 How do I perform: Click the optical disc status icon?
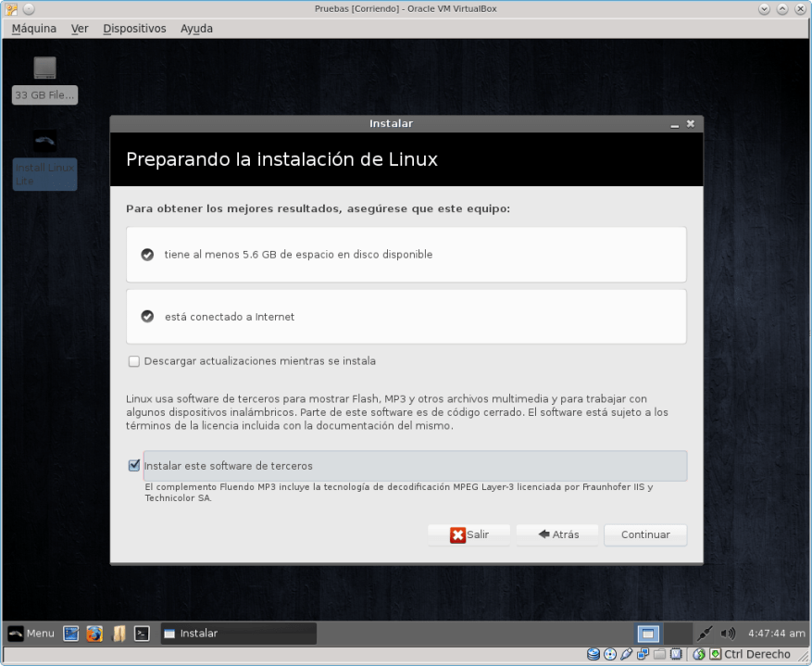coord(609,654)
